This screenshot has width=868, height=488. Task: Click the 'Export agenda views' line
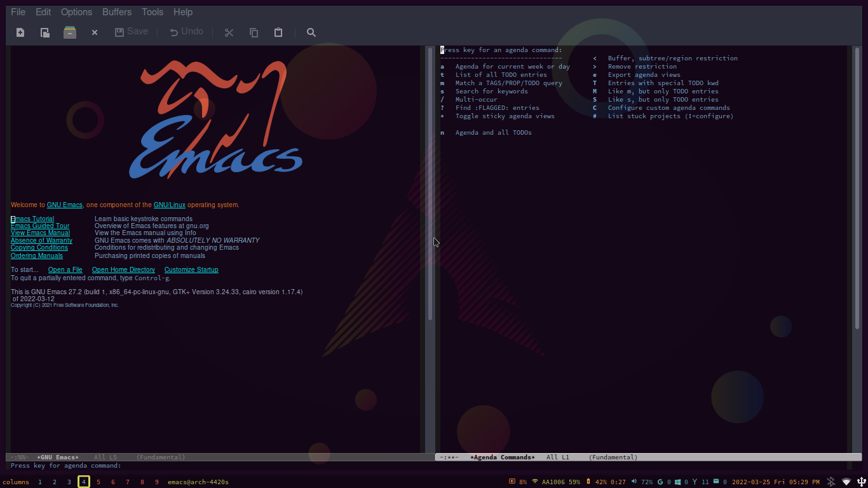click(644, 75)
